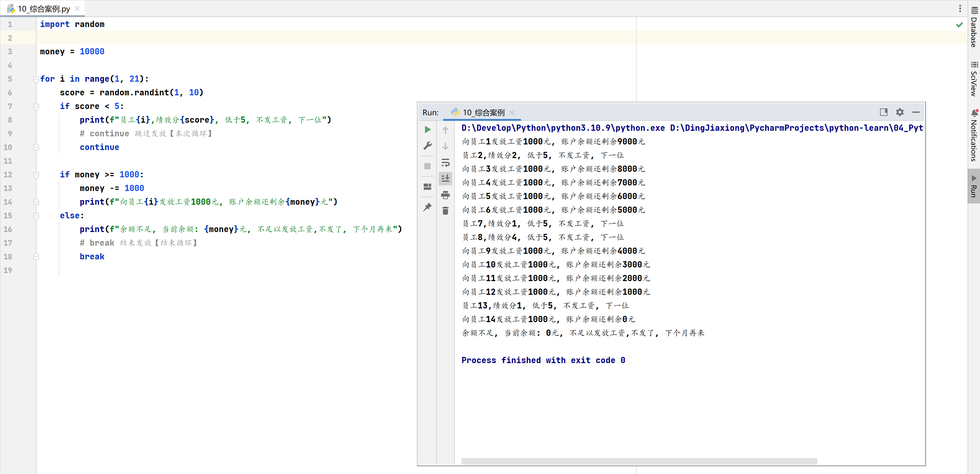Click 'money -= 1000' on line 13
This screenshot has width=980, height=474.
coord(112,188)
